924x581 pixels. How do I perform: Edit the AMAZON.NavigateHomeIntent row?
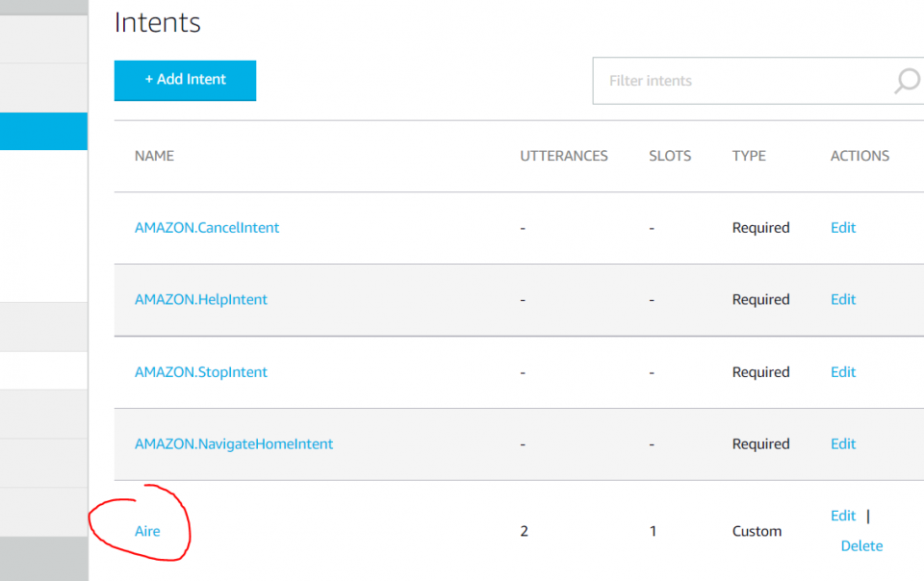point(843,444)
